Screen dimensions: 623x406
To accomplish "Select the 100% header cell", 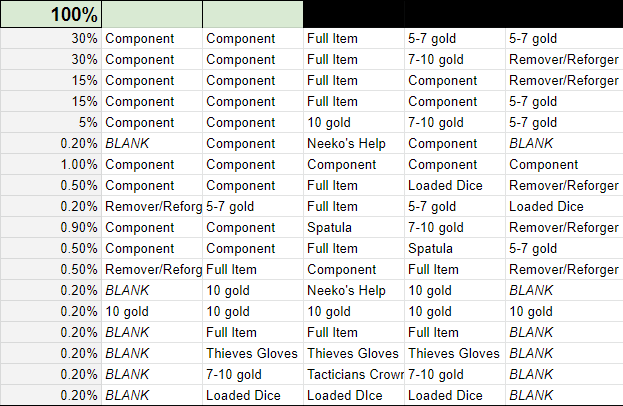I will pyautogui.click(x=51, y=14).
